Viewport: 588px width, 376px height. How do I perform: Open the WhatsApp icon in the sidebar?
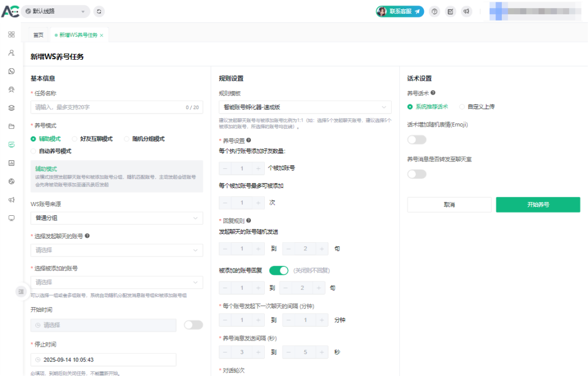click(x=11, y=71)
